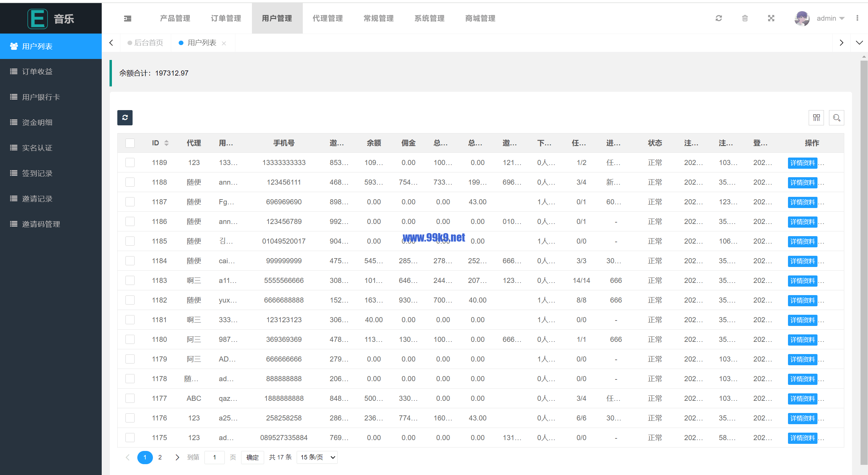Click the refresh icon in top header
The image size is (868, 475).
[x=718, y=18]
